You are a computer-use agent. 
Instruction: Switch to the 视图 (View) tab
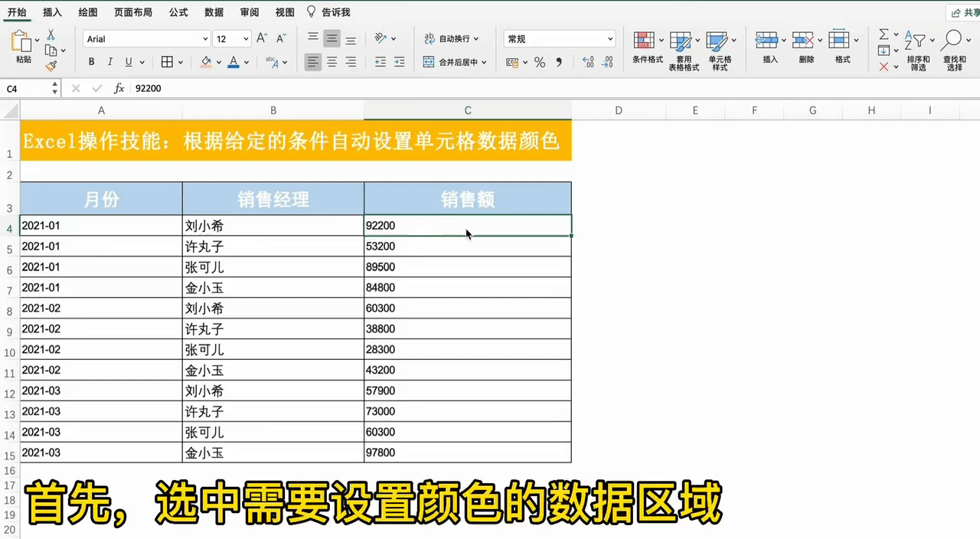click(285, 12)
